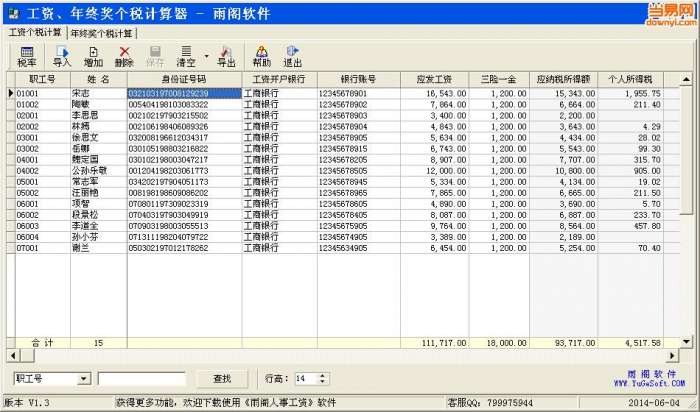The width and height of the screenshot is (700, 412).
Task: Click the 身份证号码 column header
Action: click(x=184, y=79)
